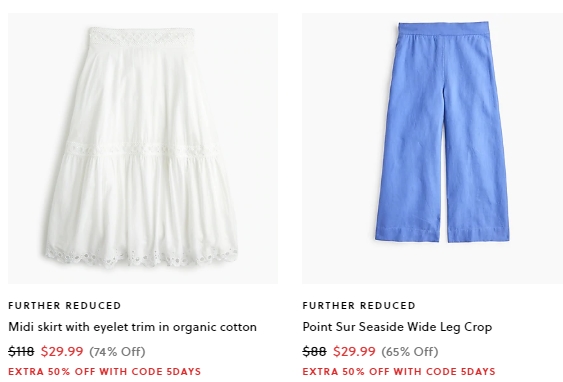The image size is (563, 382).
Task: Click the scalloped eyelet hem of the skirt
Action: [x=141, y=256]
